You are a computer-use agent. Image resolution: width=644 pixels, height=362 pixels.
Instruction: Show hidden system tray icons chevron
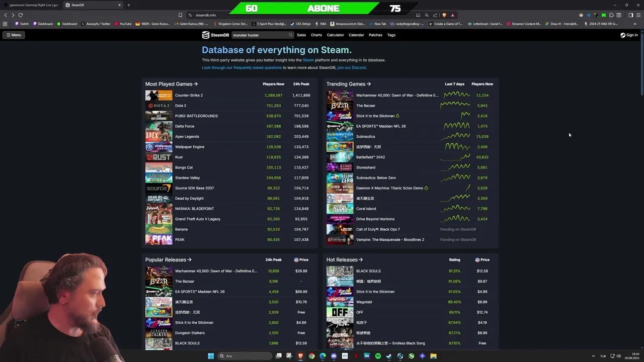click(x=593, y=356)
